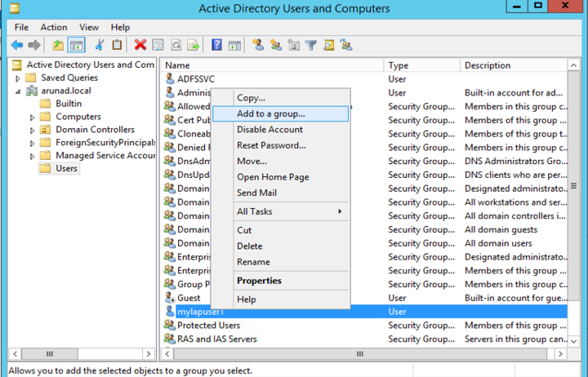Click the ADFSSVC user icon
Image resolution: width=588 pixels, height=377 pixels.
tap(170, 78)
